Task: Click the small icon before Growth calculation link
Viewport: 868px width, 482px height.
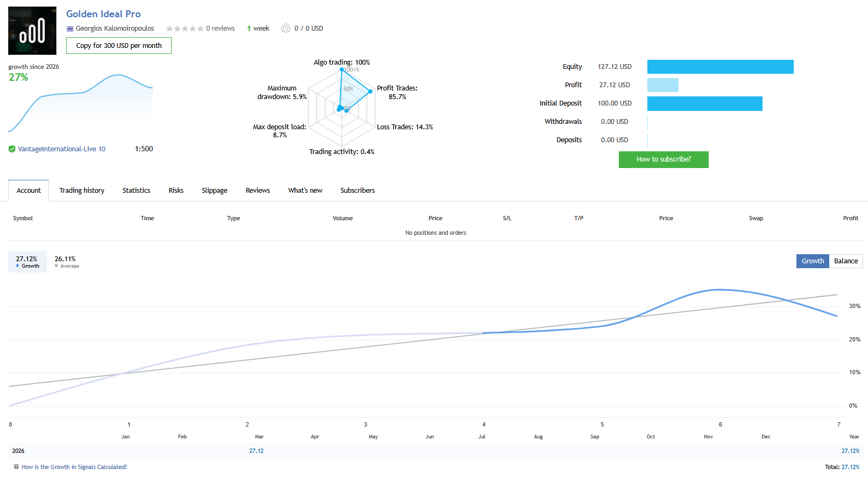Action: (x=17, y=467)
